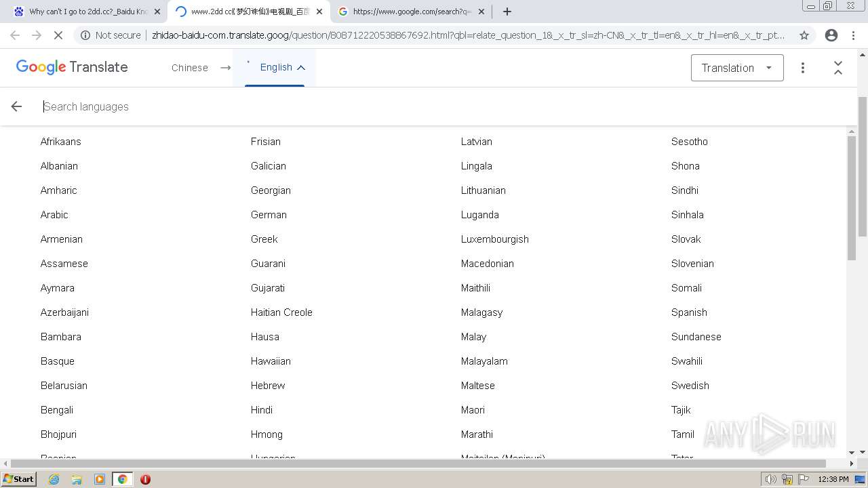Choose German as target language
This screenshot has width=868, height=488.
pos(269,215)
